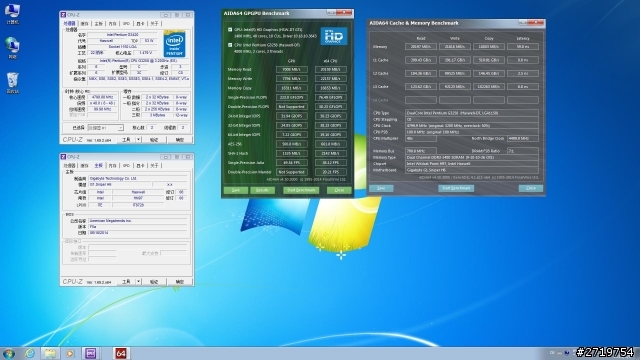The image size is (640, 360).
Task: Select the core voltage value in CPU-Z
Action: click(146, 53)
